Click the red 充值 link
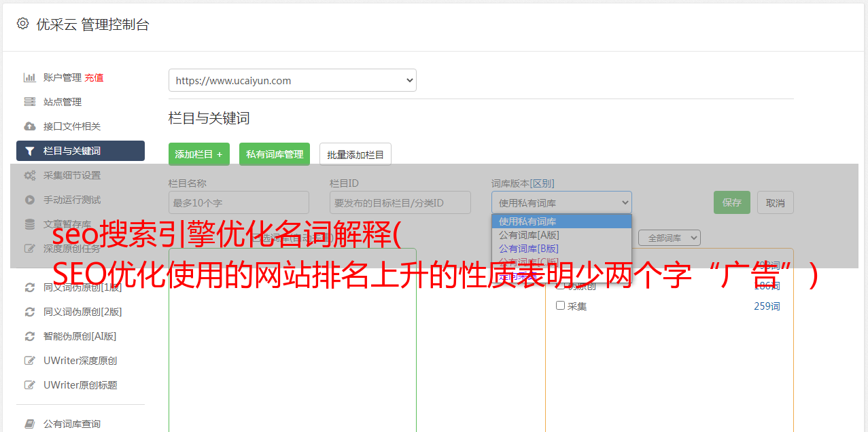 pyautogui.click(x=94, y=77)
